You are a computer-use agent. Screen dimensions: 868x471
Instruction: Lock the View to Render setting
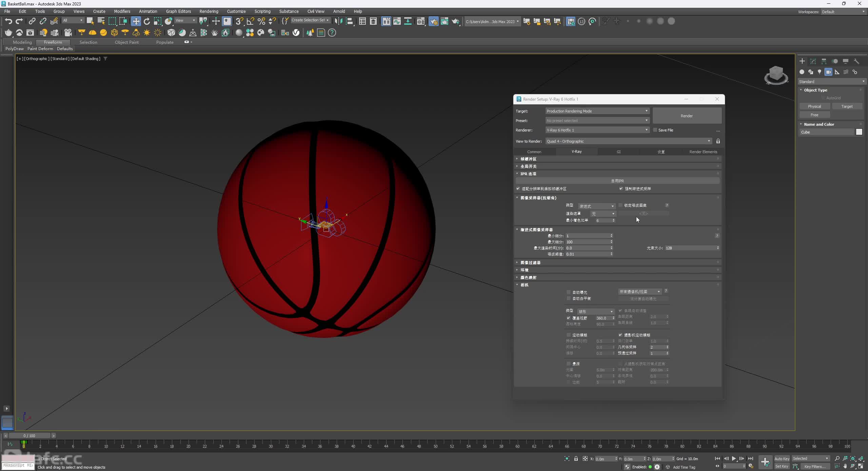718,141
